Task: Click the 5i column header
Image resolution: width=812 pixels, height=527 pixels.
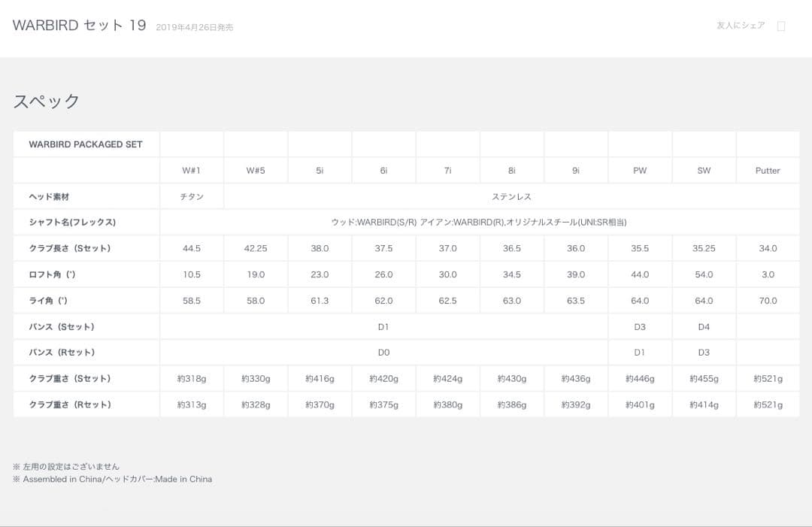Action: (x=320, y=171)
